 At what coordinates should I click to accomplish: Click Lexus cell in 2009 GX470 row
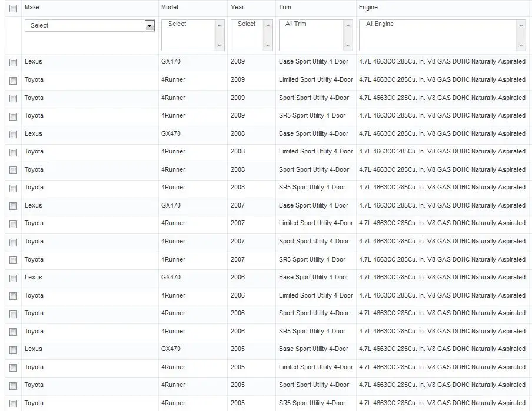(33, 61)
